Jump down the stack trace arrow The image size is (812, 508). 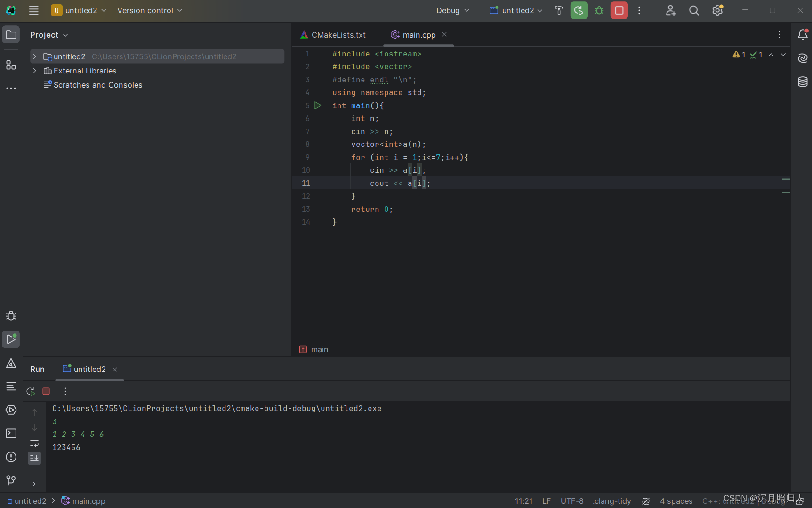pos(34,427)
